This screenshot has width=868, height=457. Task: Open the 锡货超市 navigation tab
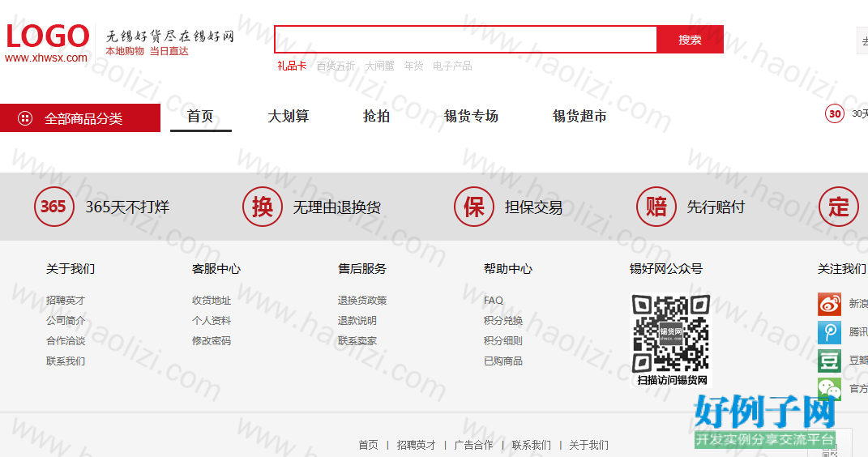coord(579,116)
